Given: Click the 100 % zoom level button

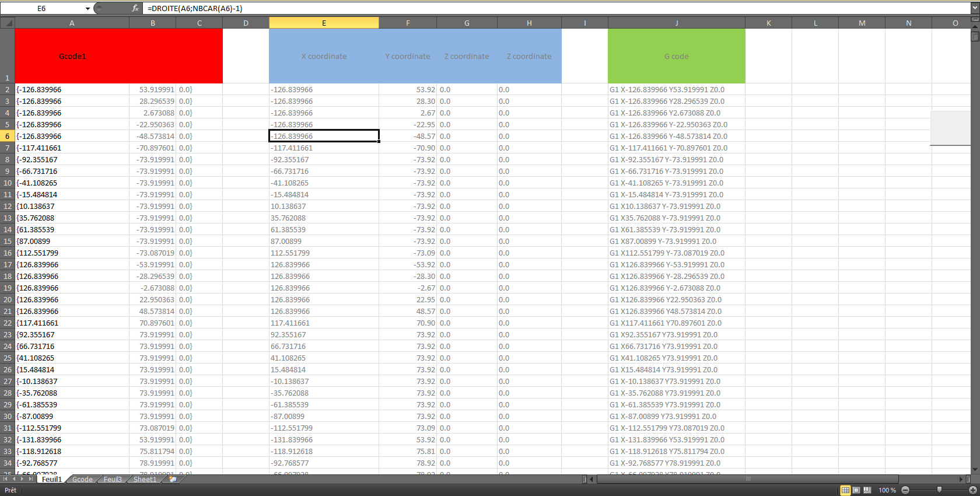Looking at the screenshot, I should coord(887,490).
